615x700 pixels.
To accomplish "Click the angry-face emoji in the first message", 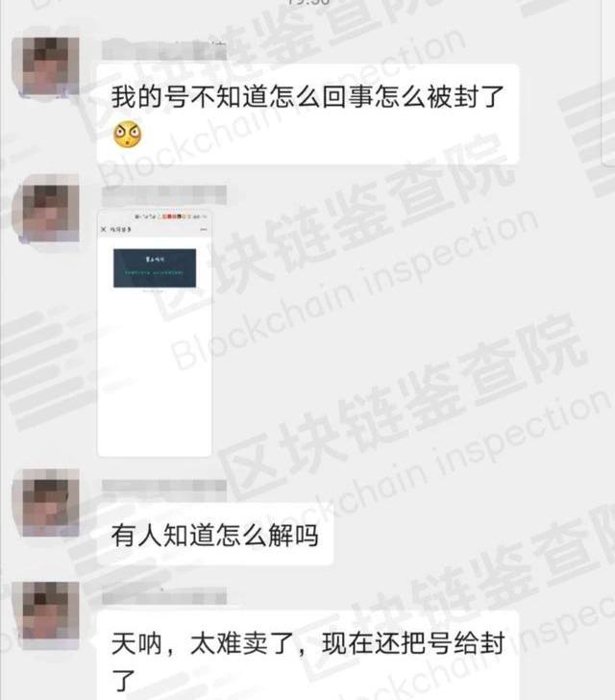I will coord(127,135).
